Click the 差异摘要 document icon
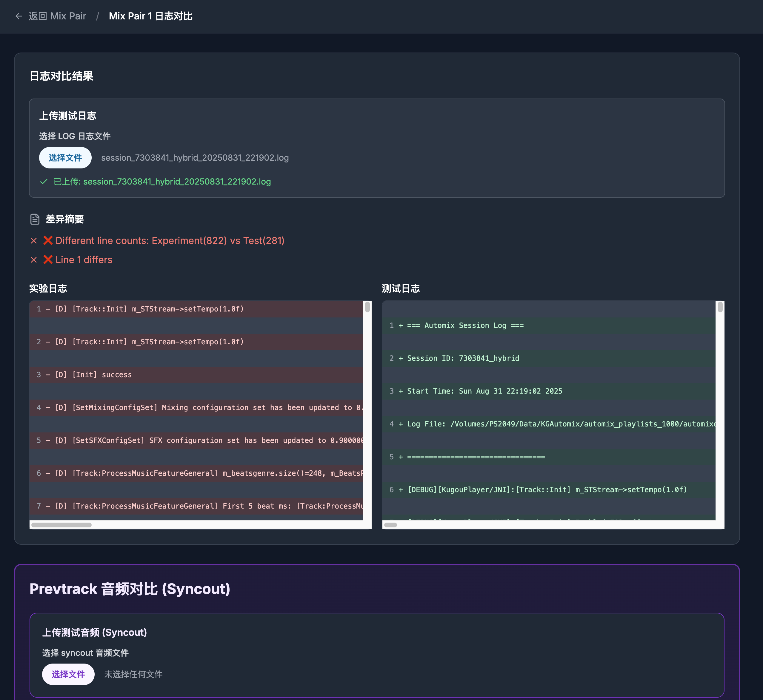The height and width of the screenshot is (700, 763). click(x=35, y=219)
